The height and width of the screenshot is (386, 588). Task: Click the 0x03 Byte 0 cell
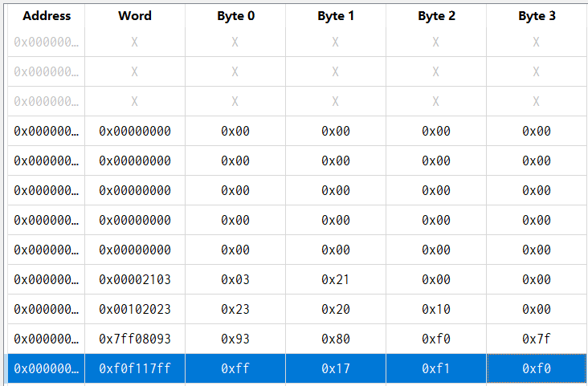tap(235, 279)
